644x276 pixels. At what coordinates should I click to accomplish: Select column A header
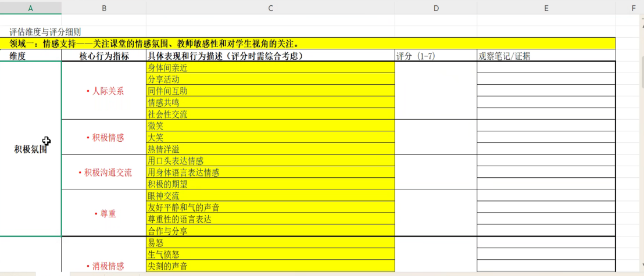coord(31,8)
